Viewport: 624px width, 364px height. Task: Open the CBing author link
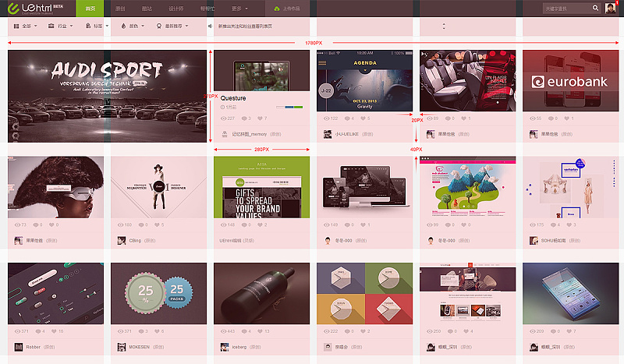[135, 241]
